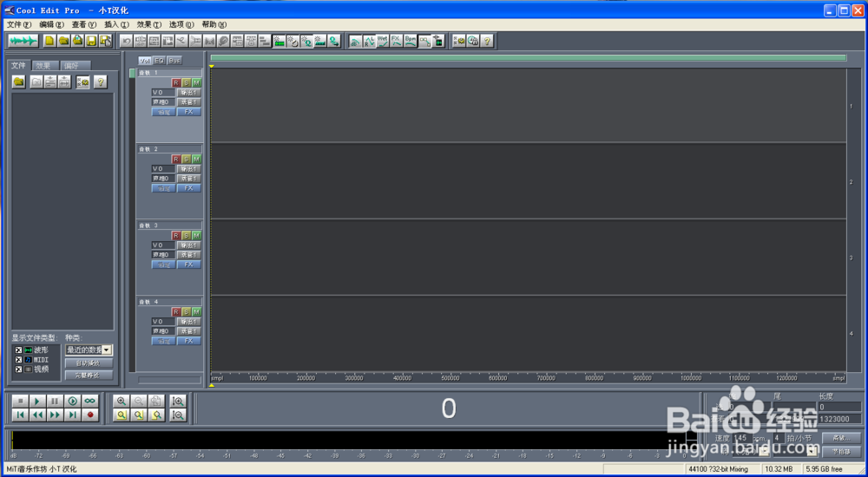Click the undo arrow toolbar icon
This screenshot has height=477, width=868.
pyautogui.click(x=127, y=41)
